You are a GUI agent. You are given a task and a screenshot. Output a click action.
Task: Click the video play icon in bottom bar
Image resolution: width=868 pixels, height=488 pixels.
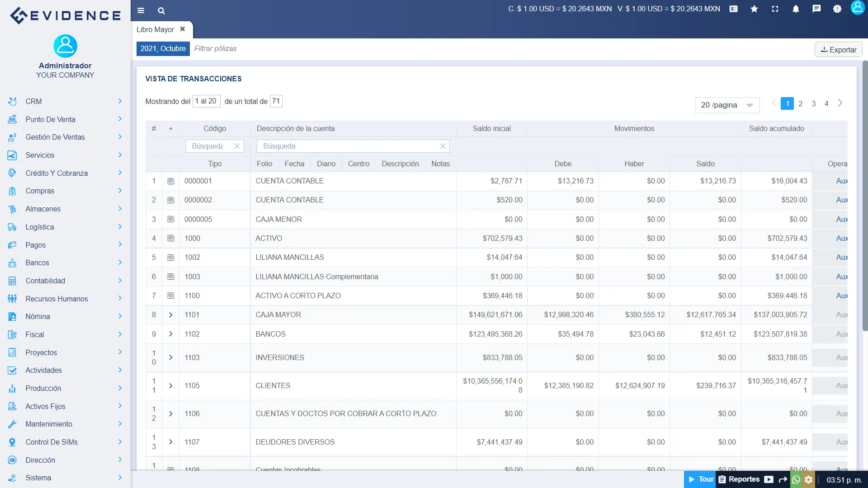[769, 479]
